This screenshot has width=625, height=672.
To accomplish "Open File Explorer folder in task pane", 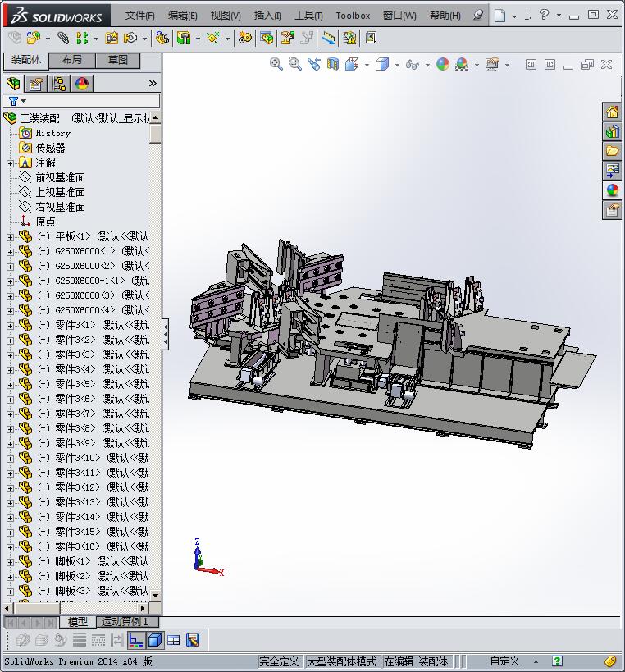I will tap(612, 151).
